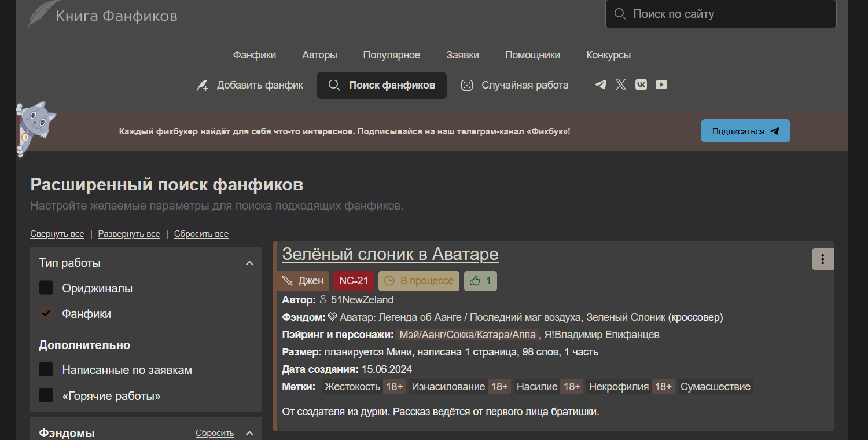Open the Telegram social icon

click(601, 85)
